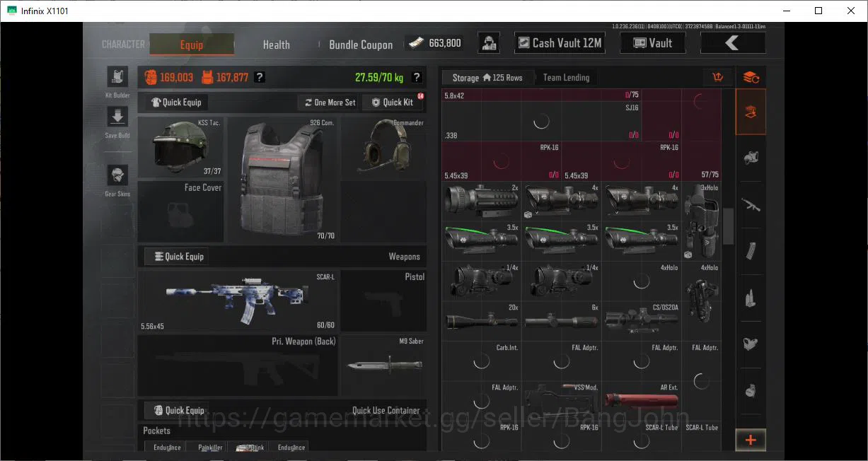The height and width of the screenshot is (461, 868).
Task: Open the team members icon near Cash Vault
Action: coord(489,43)
